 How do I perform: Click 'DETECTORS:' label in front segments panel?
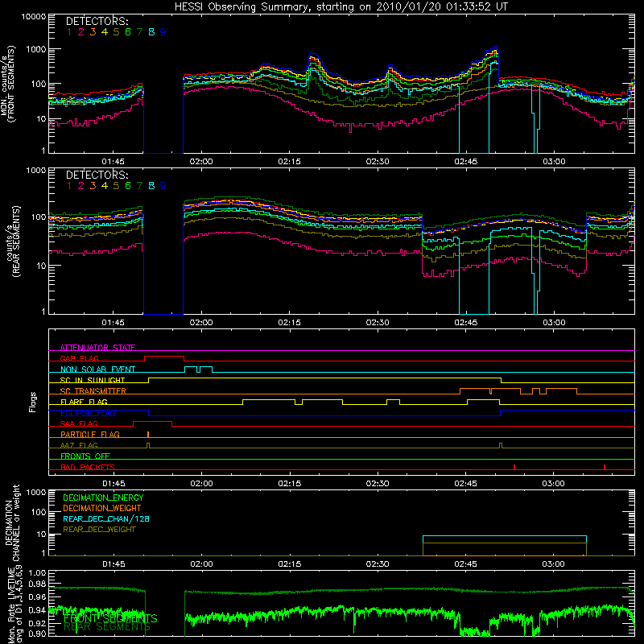(97, 22)
